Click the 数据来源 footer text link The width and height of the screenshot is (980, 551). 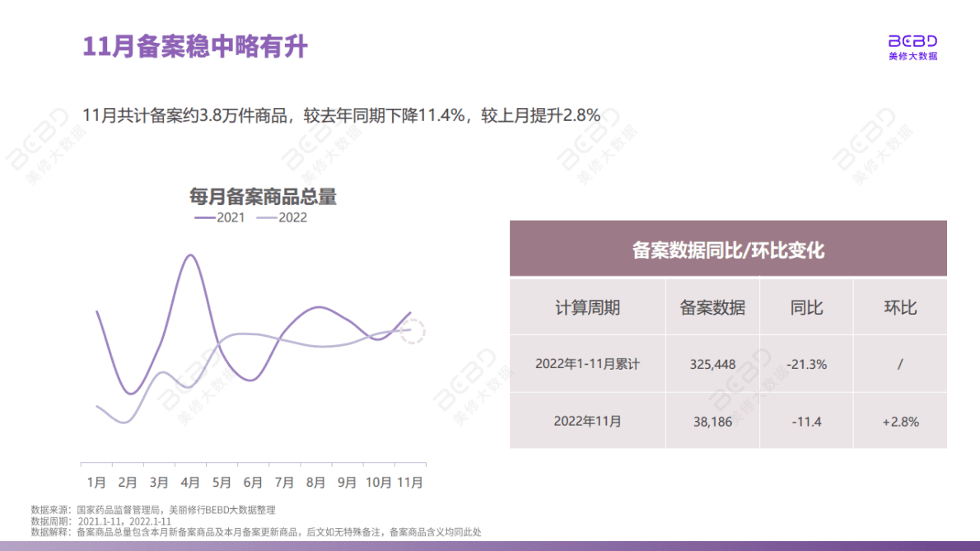[152, 509]
